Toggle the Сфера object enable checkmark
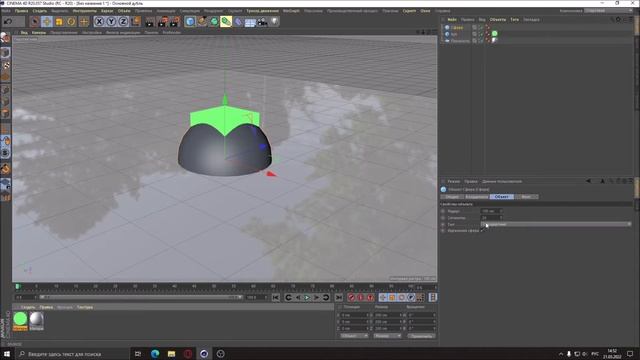Image resolution: width=640 pixels, height=360 pixels. point(481,27)
